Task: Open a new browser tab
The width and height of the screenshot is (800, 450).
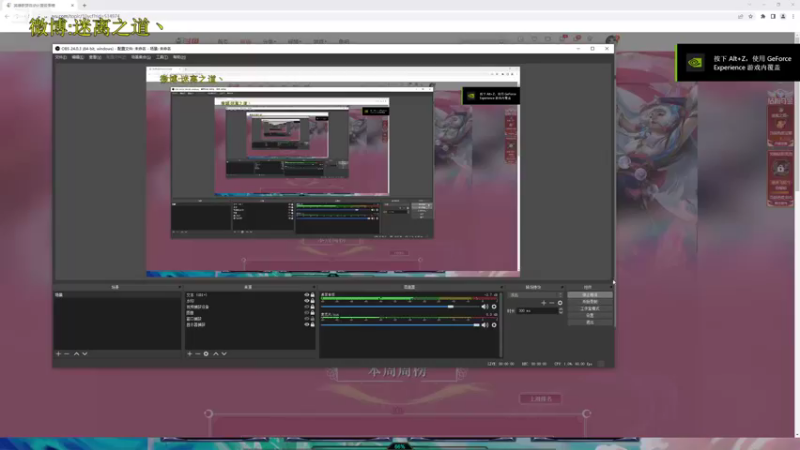Action: pos(84,5)
